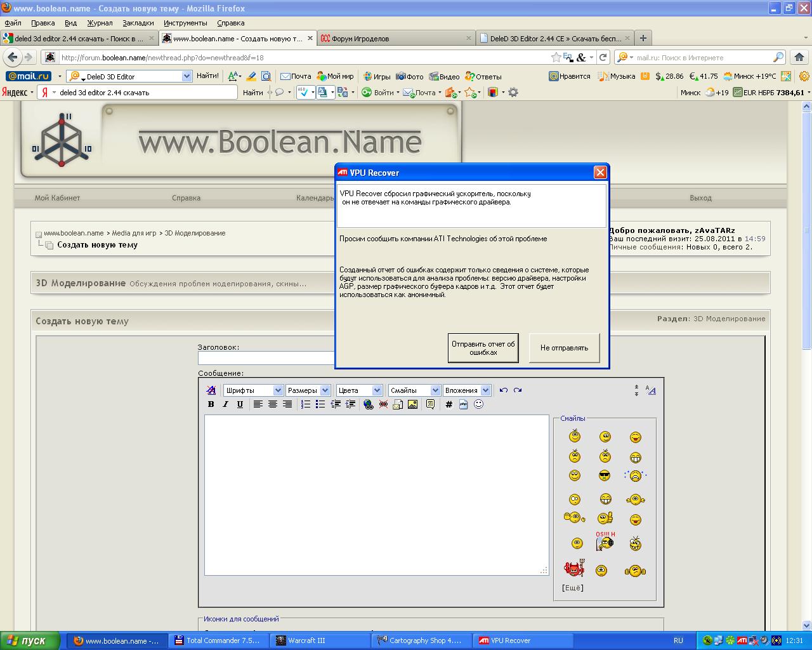Open Total Commander from the taskbar
The height and width of the screenshot is (650, 812).
(x=218, y=640)
